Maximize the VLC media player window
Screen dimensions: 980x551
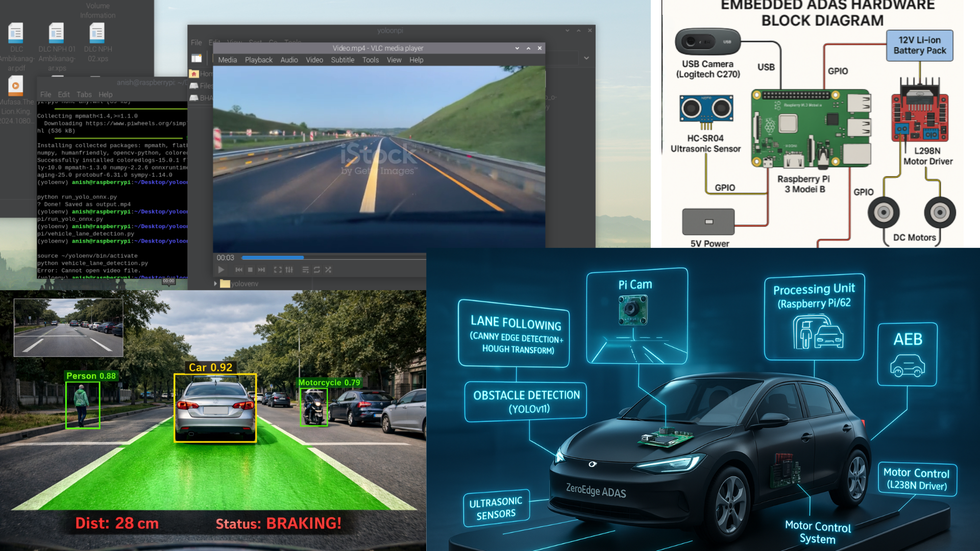[x=528, y=48]
